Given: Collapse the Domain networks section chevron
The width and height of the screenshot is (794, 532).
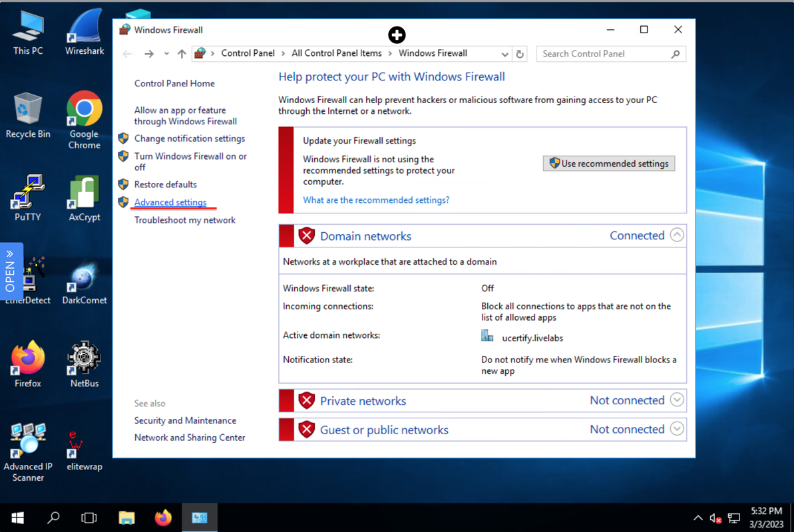Looking at the screenshot, I should point(677,235).
